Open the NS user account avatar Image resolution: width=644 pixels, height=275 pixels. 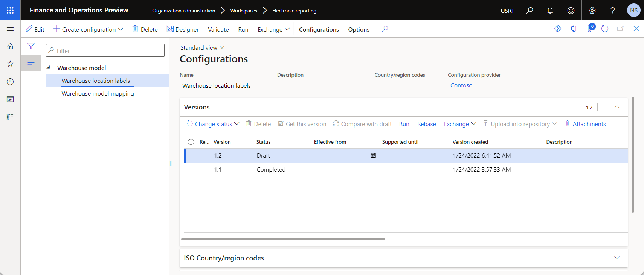click(x=634, y=10)
